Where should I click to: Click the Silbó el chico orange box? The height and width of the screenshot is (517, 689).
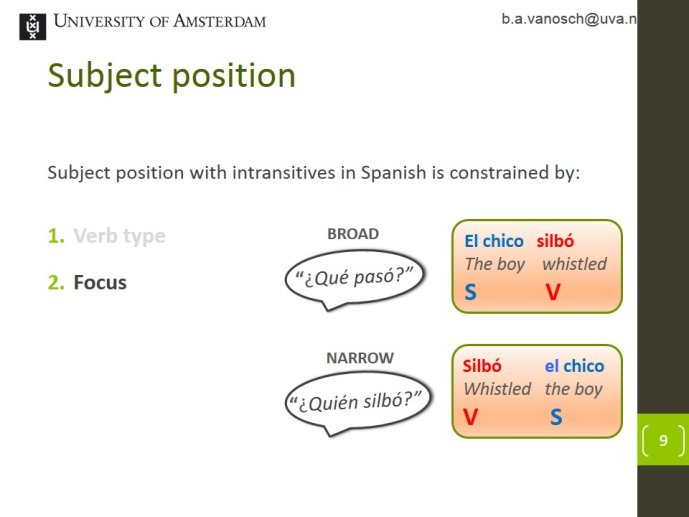click(x=537, y=391)
